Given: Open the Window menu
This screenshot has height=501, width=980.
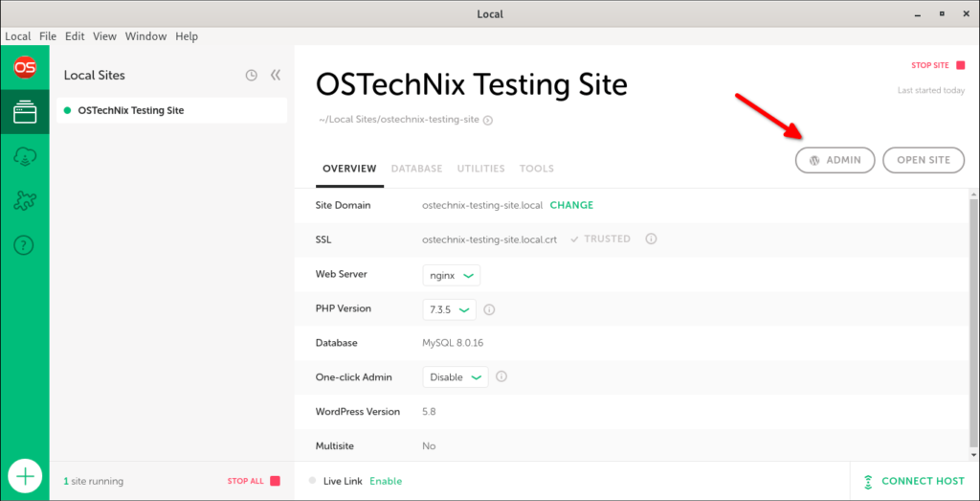Looking at the screenshot, I should (x=145, y=36).
